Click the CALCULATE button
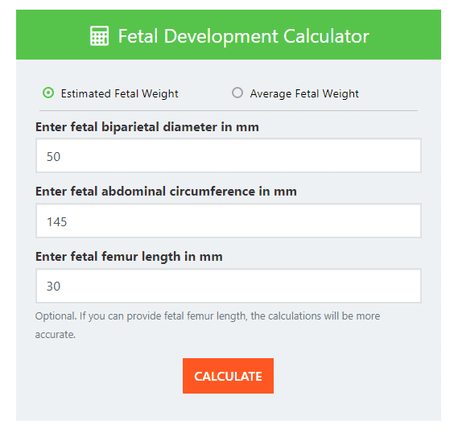Screen dimensions: 450x429 pos(228,376)
